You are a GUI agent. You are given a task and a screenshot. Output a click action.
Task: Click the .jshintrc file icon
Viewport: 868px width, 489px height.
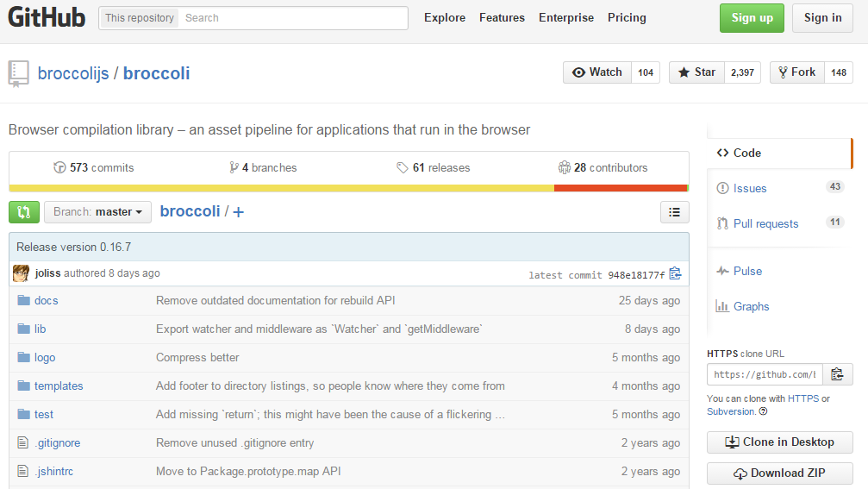22,471
